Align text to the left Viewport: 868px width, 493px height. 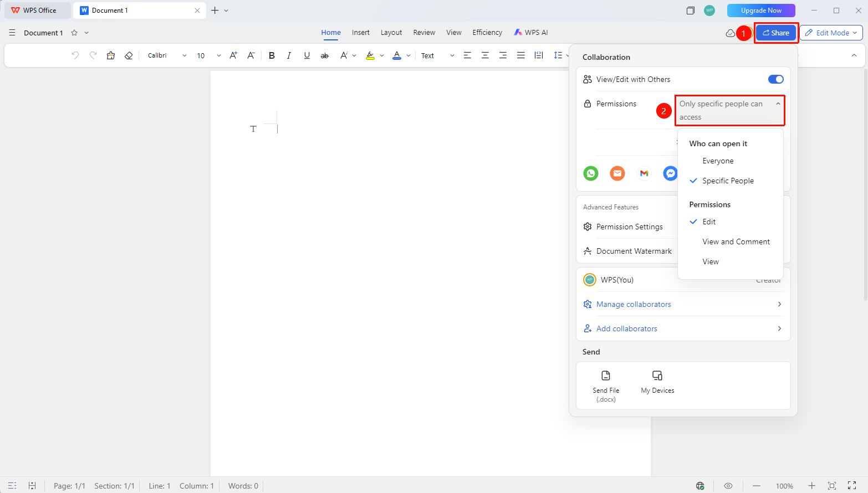tap(467, 55)
